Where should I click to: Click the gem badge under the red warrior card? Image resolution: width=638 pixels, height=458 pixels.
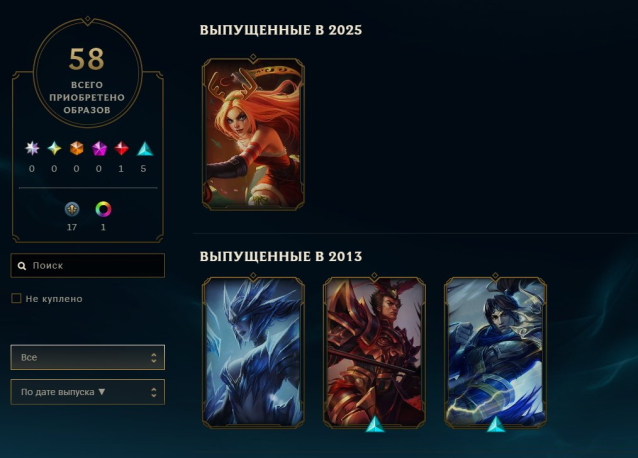pos(375,424)
